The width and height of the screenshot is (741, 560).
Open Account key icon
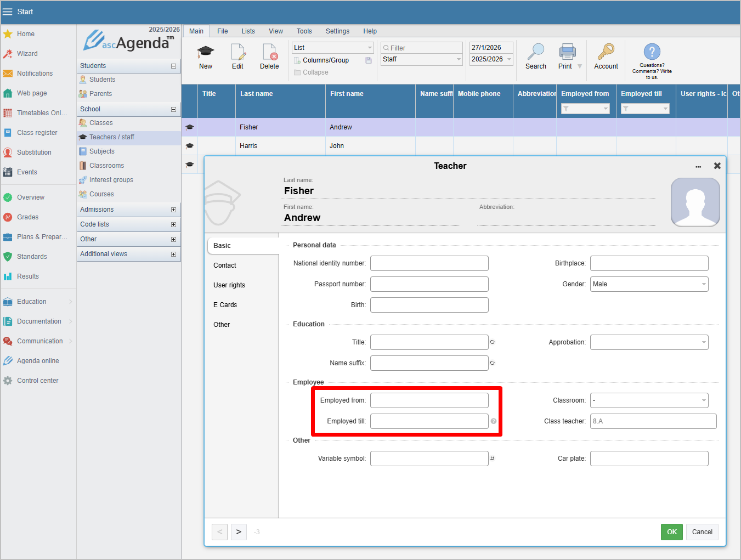point(606,53)
